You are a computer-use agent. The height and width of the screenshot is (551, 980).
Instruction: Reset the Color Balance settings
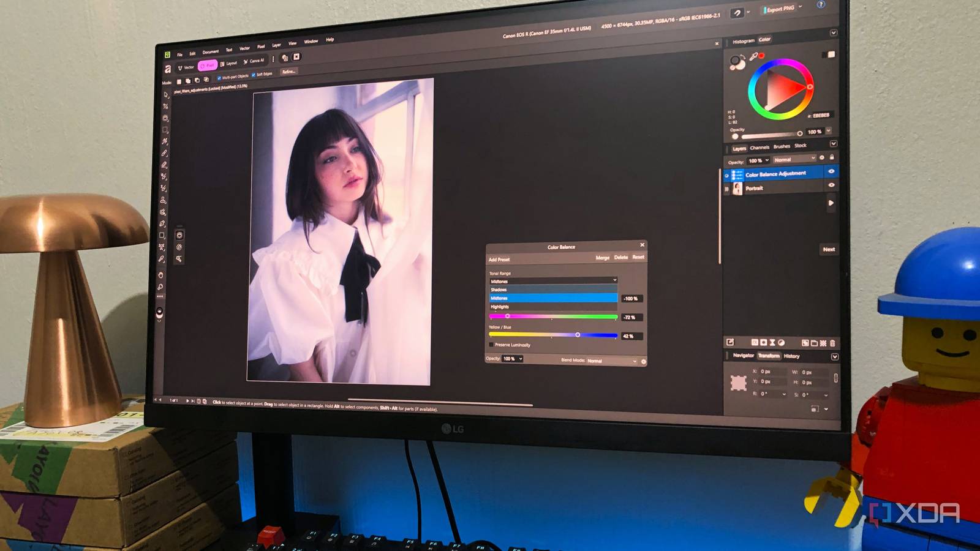(638, 257)
